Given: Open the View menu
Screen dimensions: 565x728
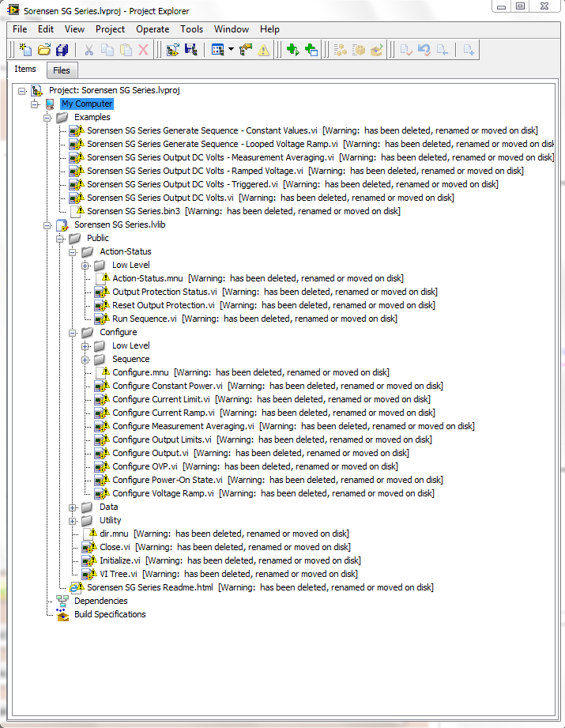Looking at the screenshot, I should tap(74, 29).
